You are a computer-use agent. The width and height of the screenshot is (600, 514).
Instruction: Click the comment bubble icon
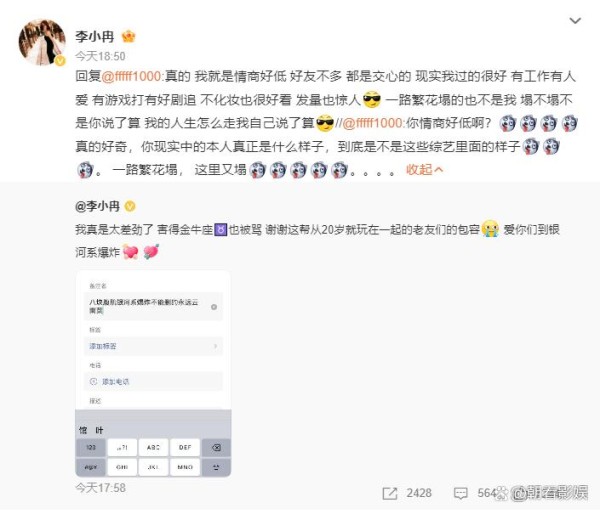pyautogui.click(x=460, y=493)
